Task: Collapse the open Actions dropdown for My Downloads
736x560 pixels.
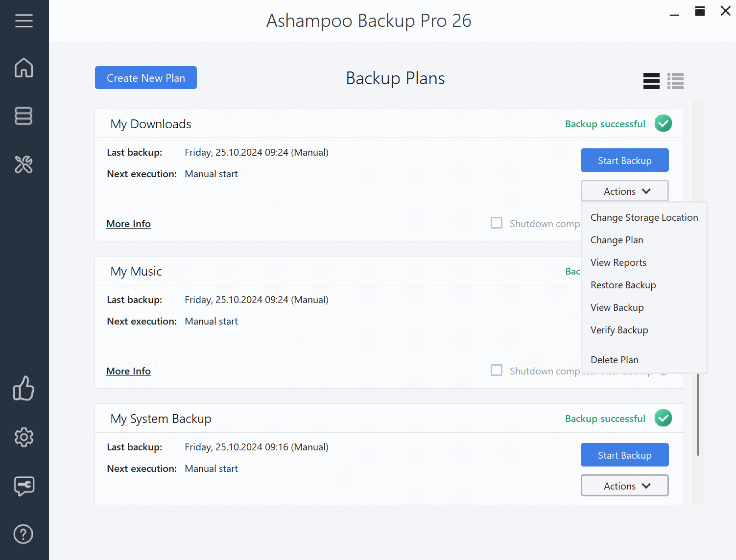Action: point(624,190)
